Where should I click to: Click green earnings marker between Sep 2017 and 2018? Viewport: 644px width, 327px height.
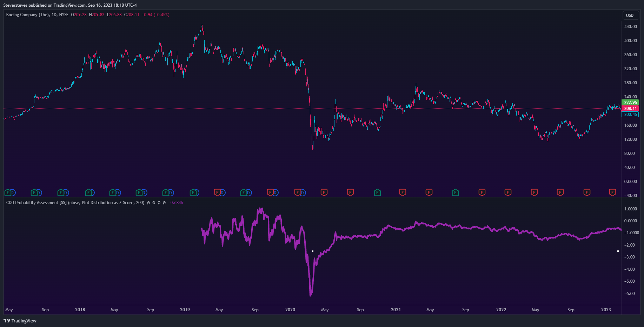[x=61, y=192]
